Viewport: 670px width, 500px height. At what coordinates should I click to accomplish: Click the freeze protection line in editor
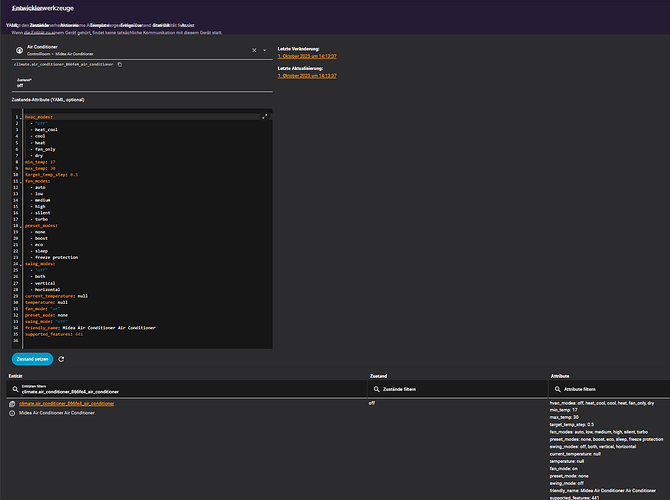[56, 257]
